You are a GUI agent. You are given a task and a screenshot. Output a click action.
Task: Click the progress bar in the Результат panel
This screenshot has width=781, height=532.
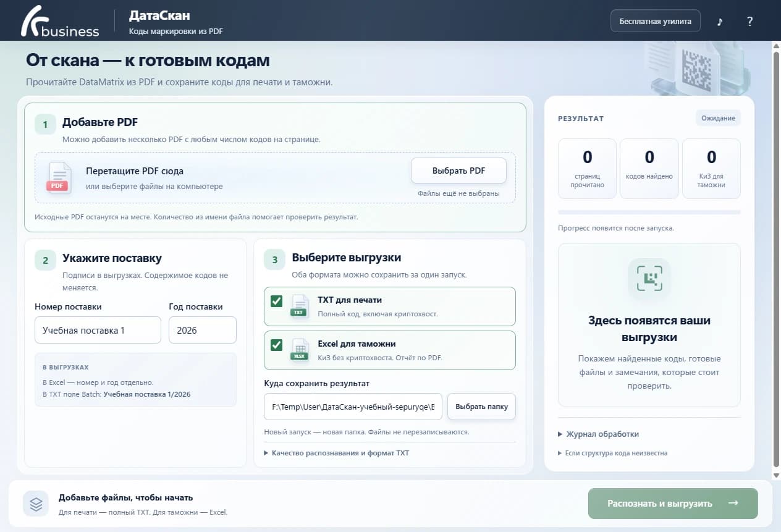[x=649, y=212]
